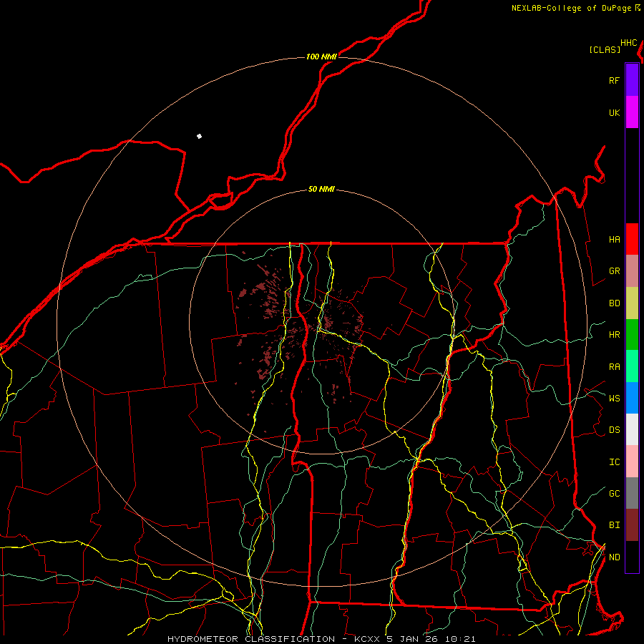Click the 5 JAN 26 date text

coord(412,639)
